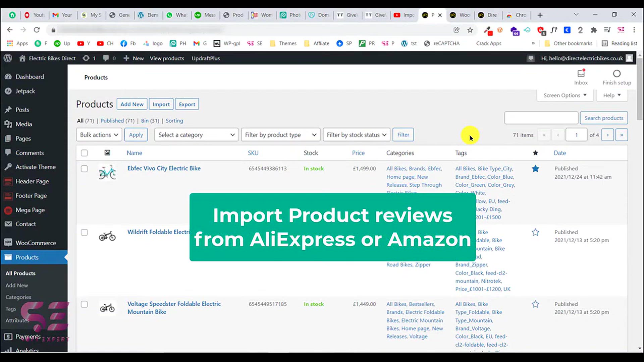Click the Filter button
Viewport: 644px width, 362px height.
(403, 135)
